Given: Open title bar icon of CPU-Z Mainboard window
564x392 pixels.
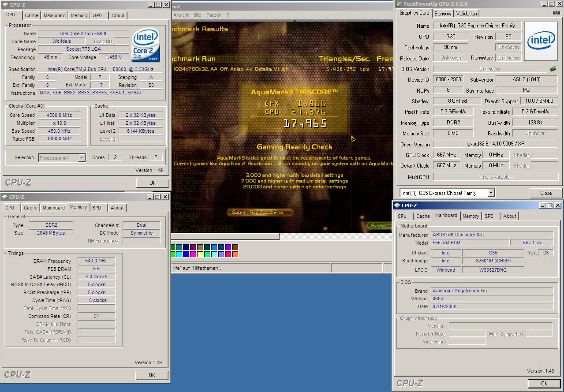Looking at the screenshot, I should click(397, 205).
